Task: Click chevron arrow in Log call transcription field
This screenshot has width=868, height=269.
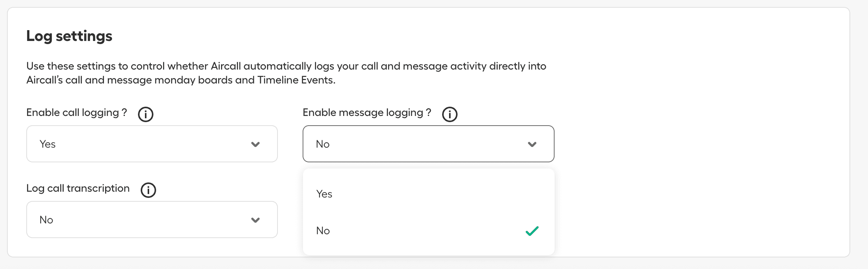Action: tap(255, 220)
